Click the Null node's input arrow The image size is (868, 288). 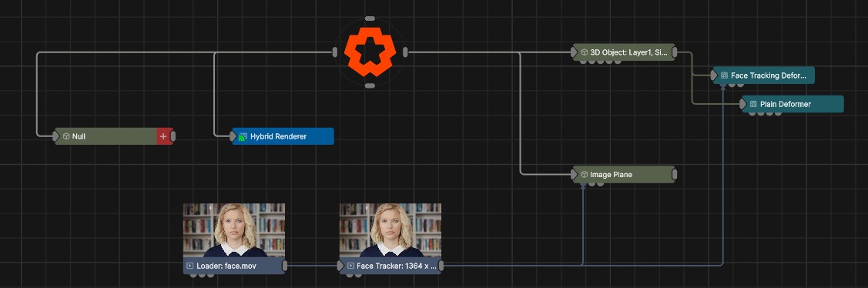(x=56, y=136)
